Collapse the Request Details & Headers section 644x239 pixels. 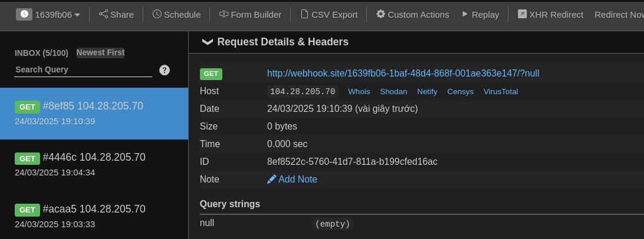click(208, 42)
